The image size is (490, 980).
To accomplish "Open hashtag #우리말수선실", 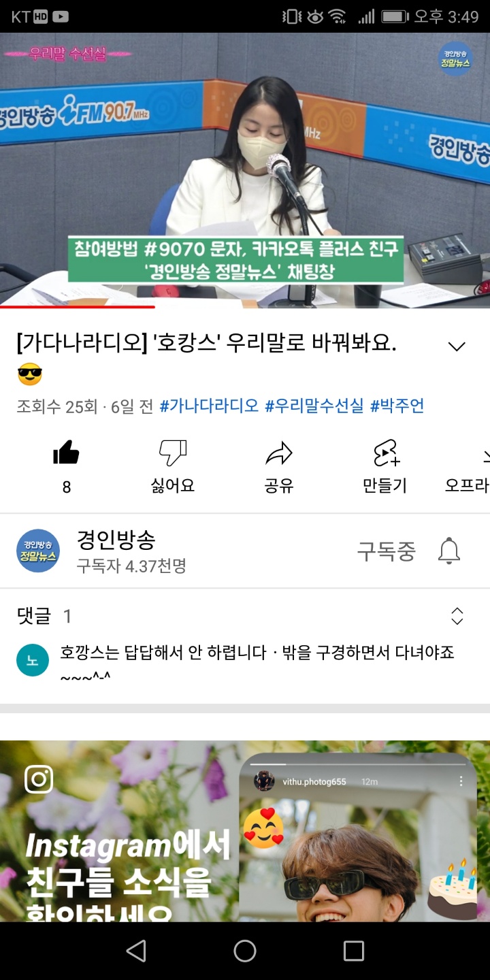I will coord(314,406).
